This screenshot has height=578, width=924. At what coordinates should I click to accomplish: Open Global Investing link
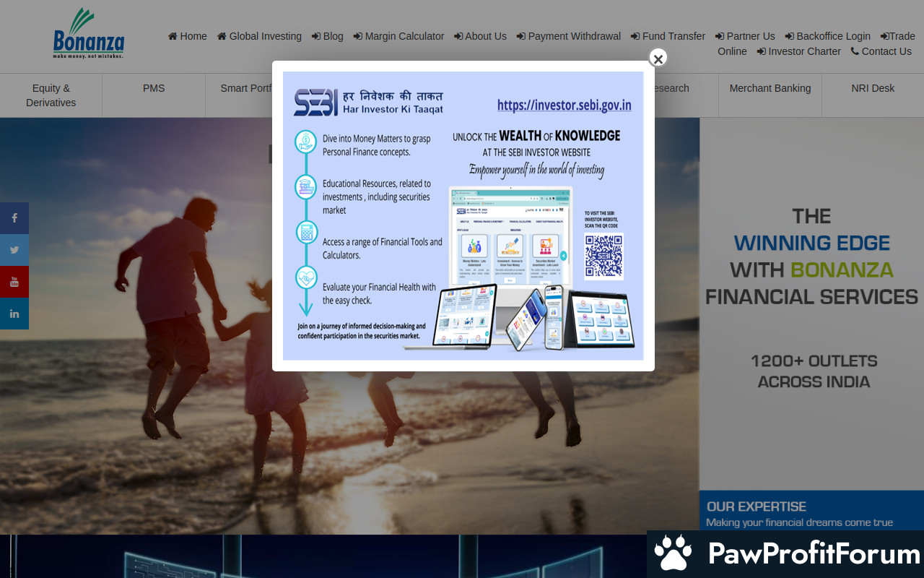coord(259,36)
